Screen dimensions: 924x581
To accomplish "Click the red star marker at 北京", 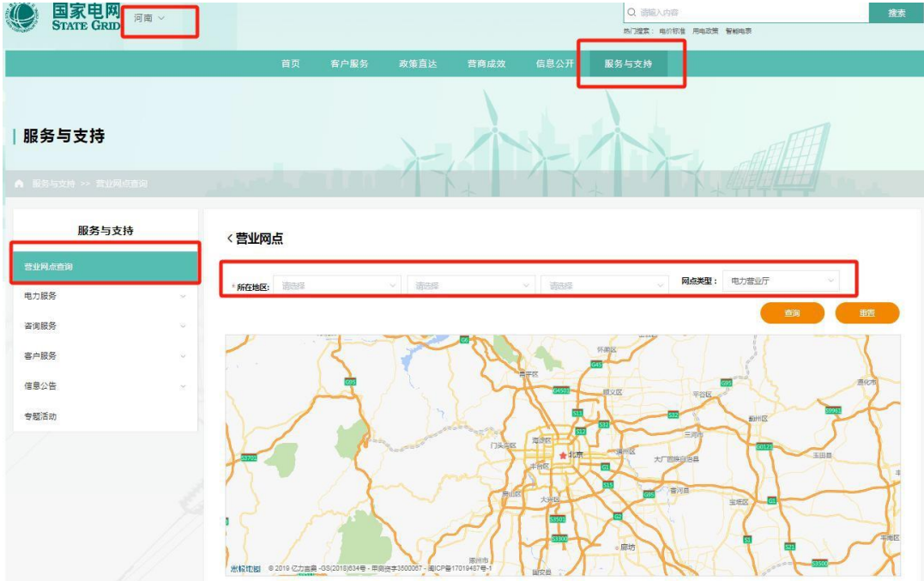I will tap(563, 455).
